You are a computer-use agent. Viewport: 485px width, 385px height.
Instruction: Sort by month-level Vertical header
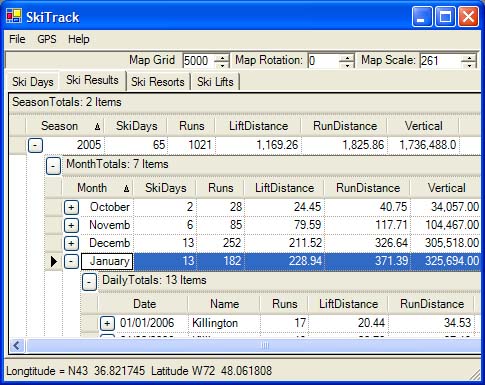pos(447,188)
